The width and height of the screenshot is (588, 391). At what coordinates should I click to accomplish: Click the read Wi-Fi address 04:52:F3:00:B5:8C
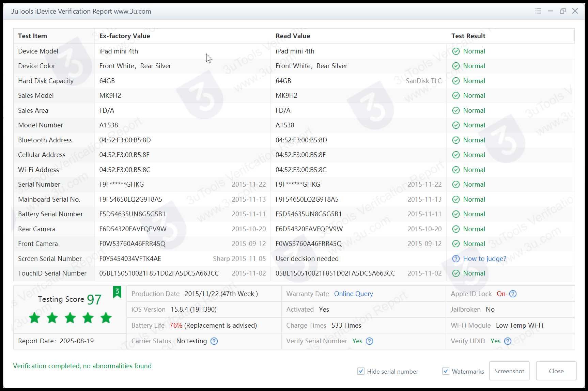[301, 170]
